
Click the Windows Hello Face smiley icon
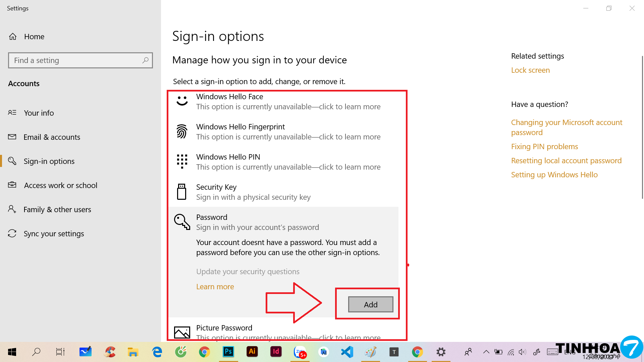[x=182, y=101]
